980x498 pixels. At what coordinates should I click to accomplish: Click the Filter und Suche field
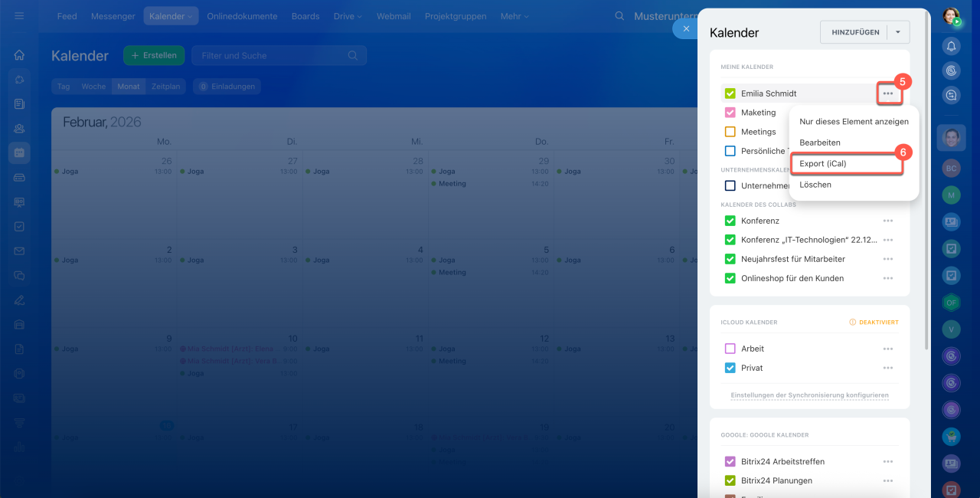coord(272,55)
